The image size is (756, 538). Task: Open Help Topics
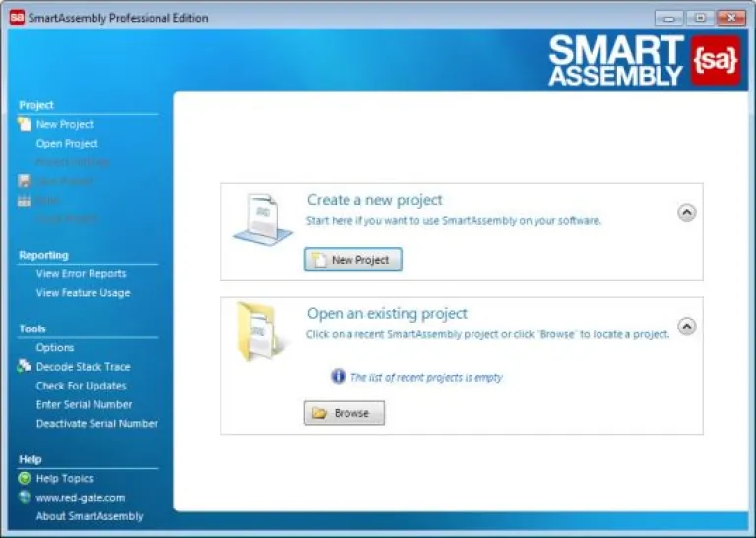(65, 478)
